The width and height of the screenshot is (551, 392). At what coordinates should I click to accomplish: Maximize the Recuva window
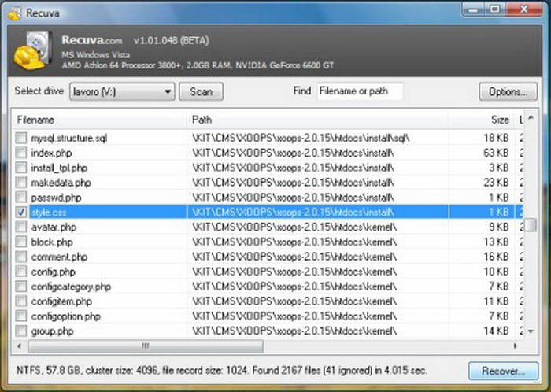tap(495, 9)
